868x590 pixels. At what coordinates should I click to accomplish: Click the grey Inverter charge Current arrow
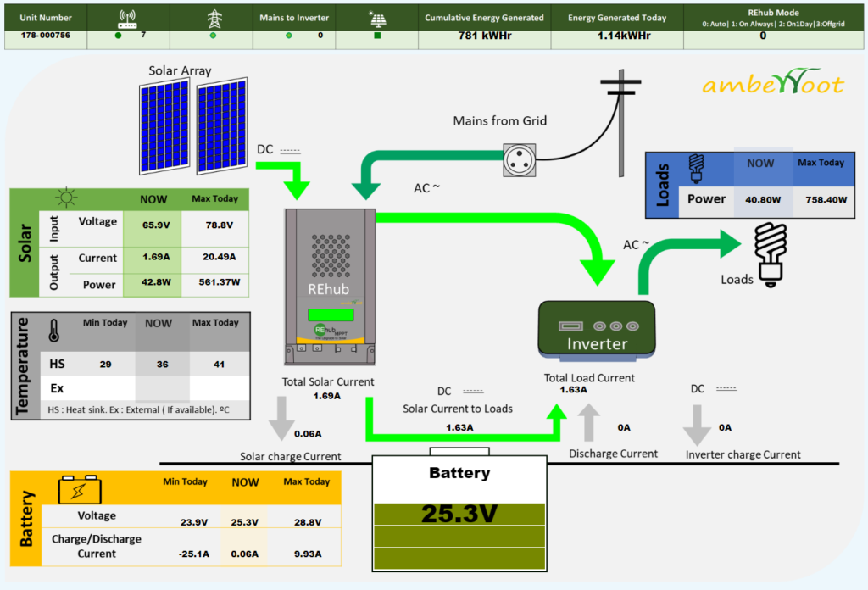pyautogui.click(x=697, y=425)
